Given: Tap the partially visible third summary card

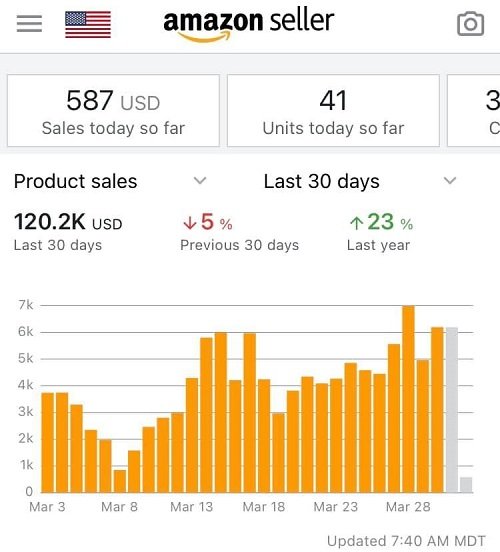Looking at the screenshot, I should tap(474, 111).
